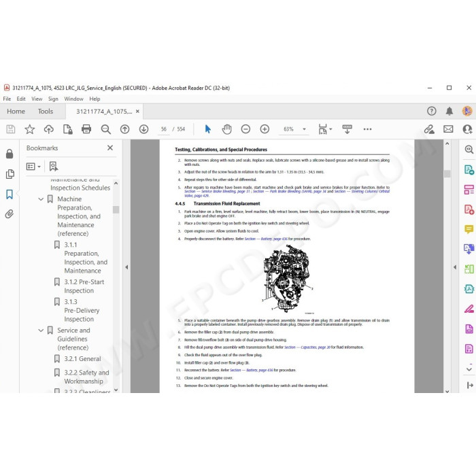
Task: Follow the Service Brake Bleeding link
Action: point(217,192)
